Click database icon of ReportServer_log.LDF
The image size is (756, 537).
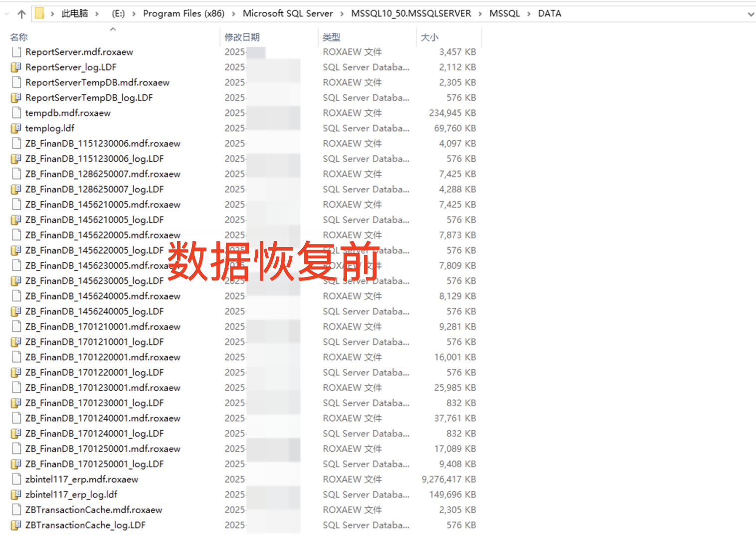pos(16,67)
